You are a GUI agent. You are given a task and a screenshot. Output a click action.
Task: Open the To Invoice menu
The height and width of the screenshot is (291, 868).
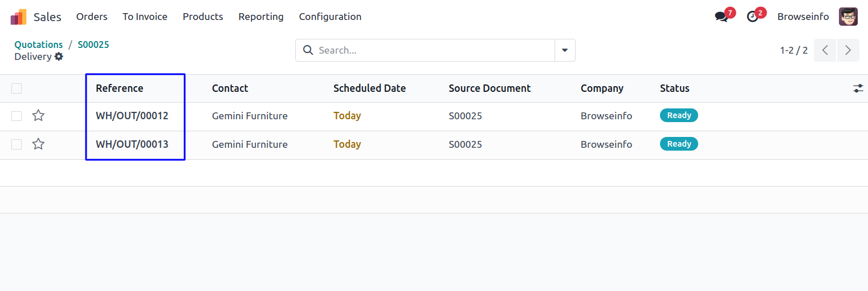coord(145,17)
